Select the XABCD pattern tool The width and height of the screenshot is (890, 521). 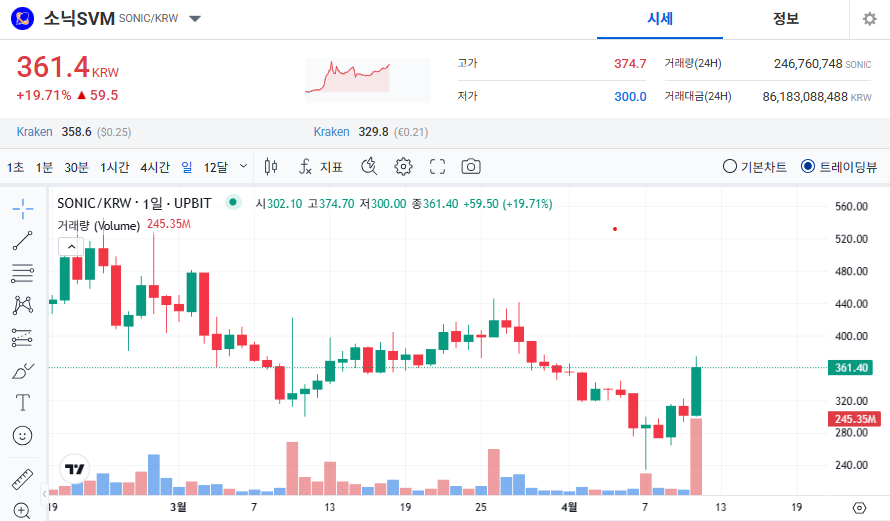coord(23,305)
